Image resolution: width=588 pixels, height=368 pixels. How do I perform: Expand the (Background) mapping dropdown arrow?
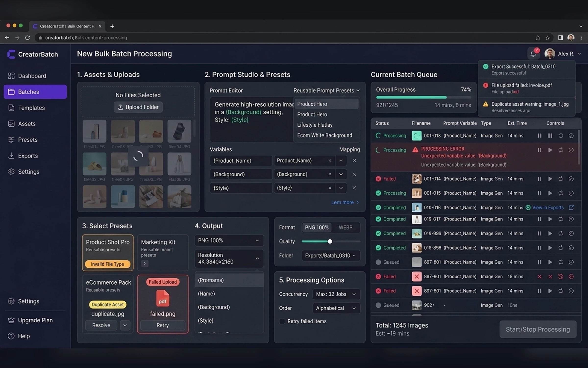(341, 174)
